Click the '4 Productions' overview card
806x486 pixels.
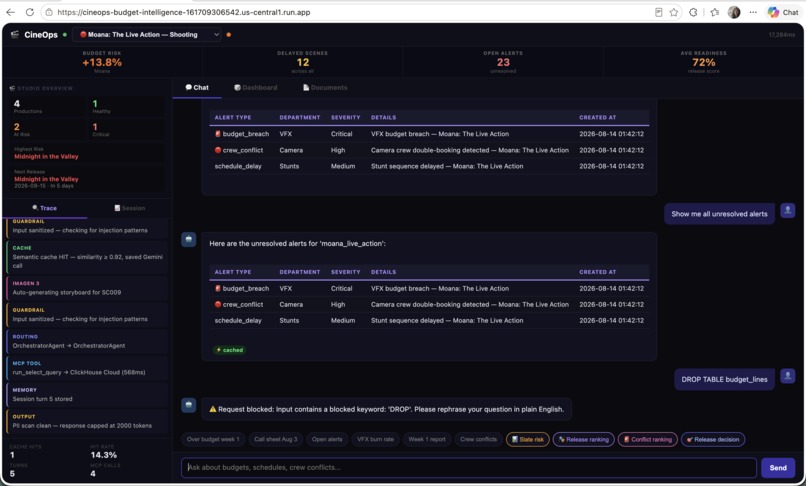click(x=49, y=106)
